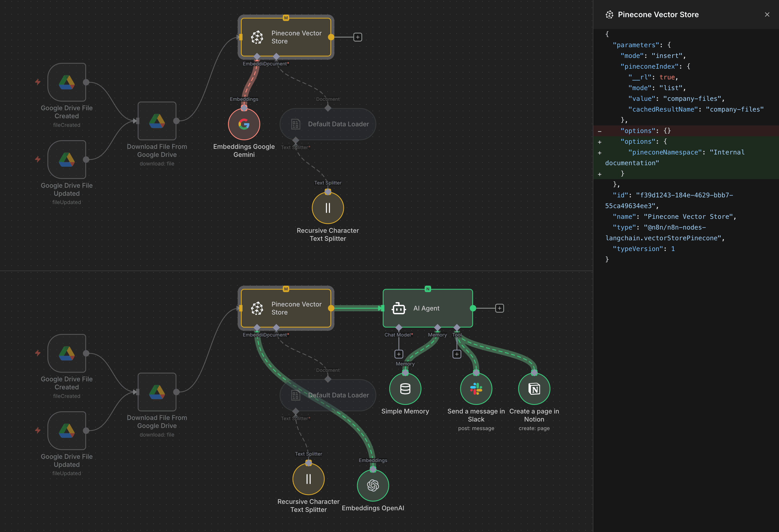Click the Simple Memory node icon
Screen dimensions: 779x532
tap(405, 389)
